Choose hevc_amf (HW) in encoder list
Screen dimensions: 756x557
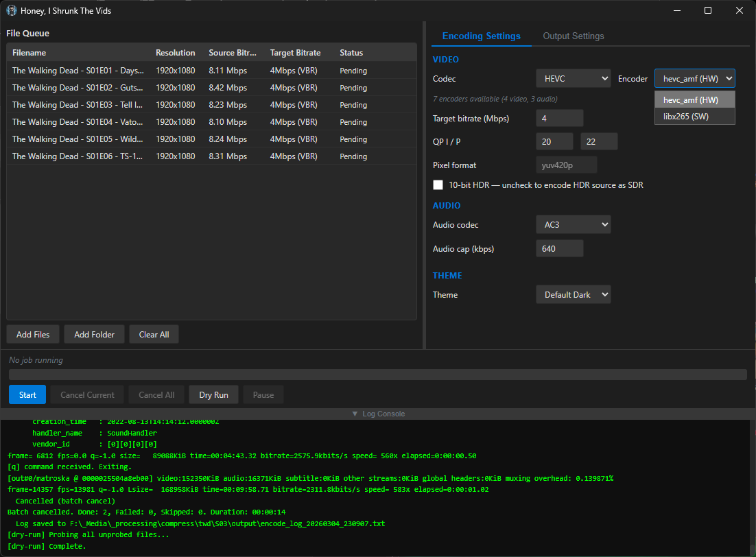point(694,100)
